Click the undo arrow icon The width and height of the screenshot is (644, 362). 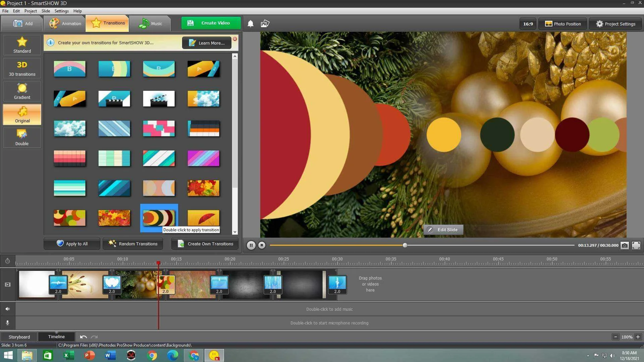pos(83,337)
